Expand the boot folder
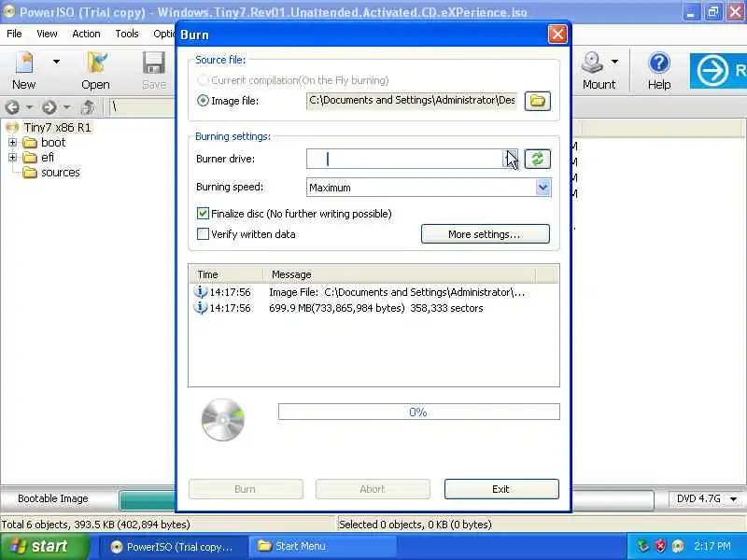 pos(12,143)
